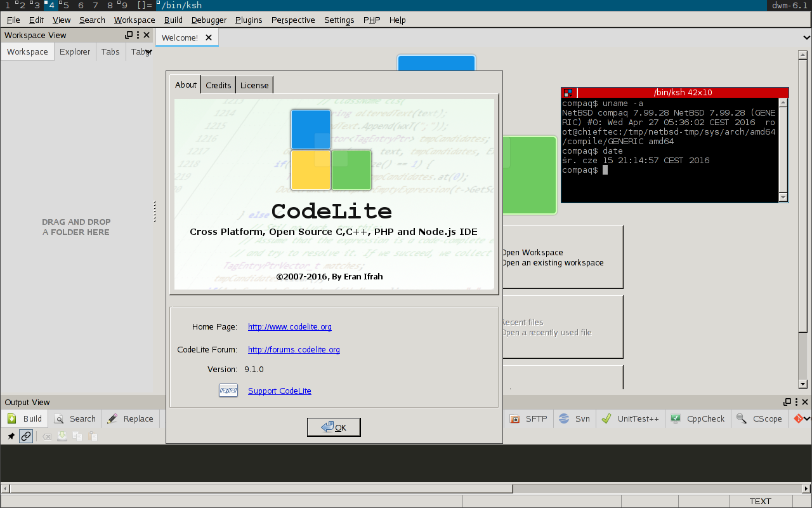
Task: Expand the Output View tabs overflow arrow
Action: pos(807,418)
